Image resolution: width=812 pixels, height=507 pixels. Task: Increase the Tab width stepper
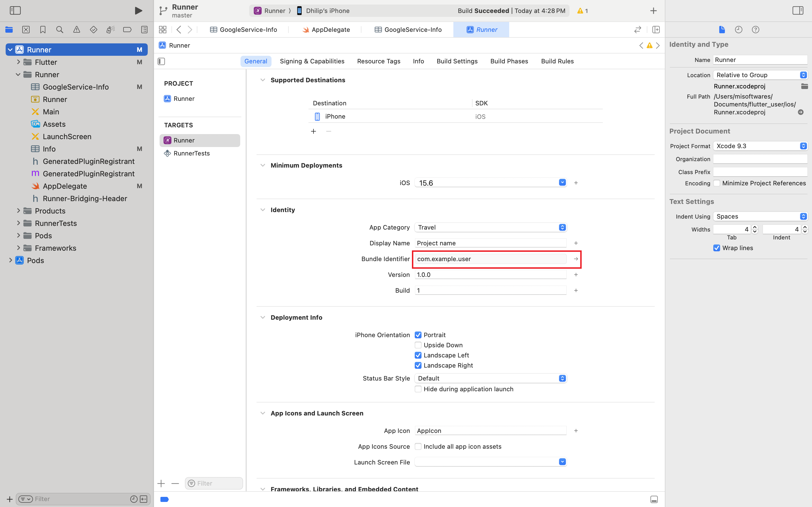[755, 227]
